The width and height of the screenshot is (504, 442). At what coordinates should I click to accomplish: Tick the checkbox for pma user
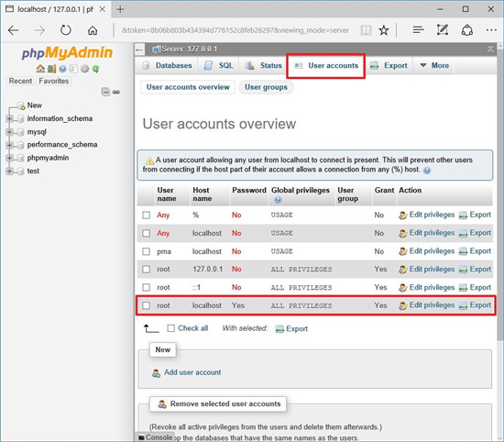[147, 251]
